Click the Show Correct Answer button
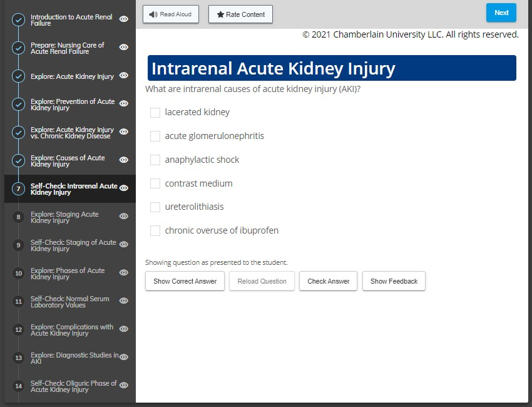 (185, 281)
